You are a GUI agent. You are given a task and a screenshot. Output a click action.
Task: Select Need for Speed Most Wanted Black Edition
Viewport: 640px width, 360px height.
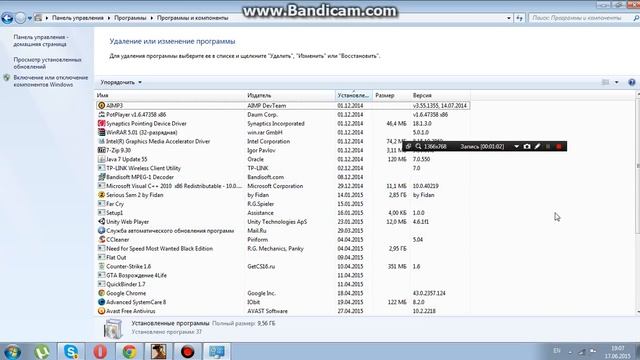click(282, 249)
